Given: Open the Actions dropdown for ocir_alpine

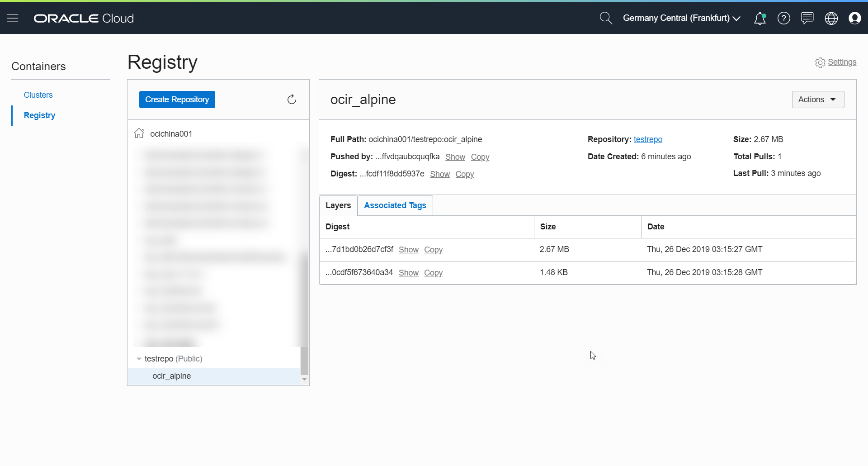Looking at the screenshot, I should tap(818, 99).
